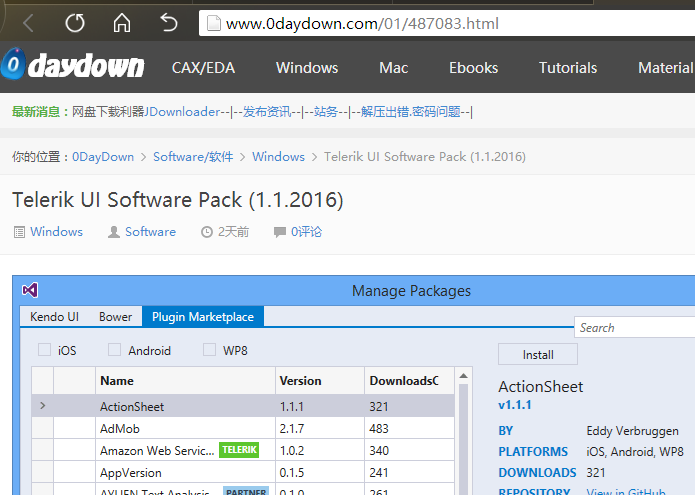Open the Mac nav menu item
Viewport: 695px width, 495px height.
click(393, 68)
